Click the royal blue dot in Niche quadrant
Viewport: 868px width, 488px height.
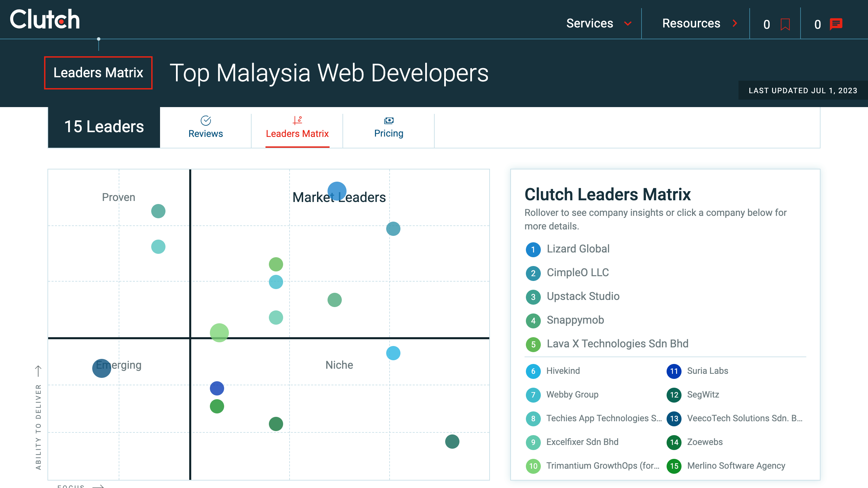point(217,388)
